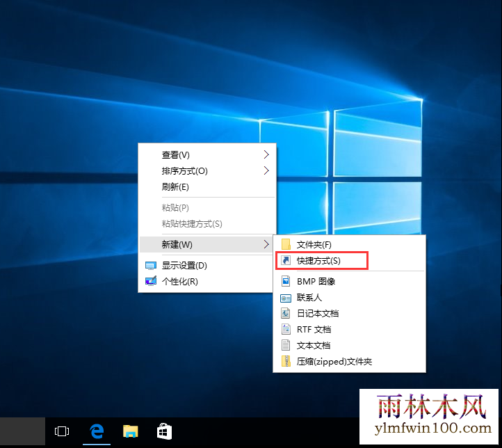This screenshot has width=502, height=448.
Task: Open 个性化(R) from the context menu
Action: coord(207,281)
